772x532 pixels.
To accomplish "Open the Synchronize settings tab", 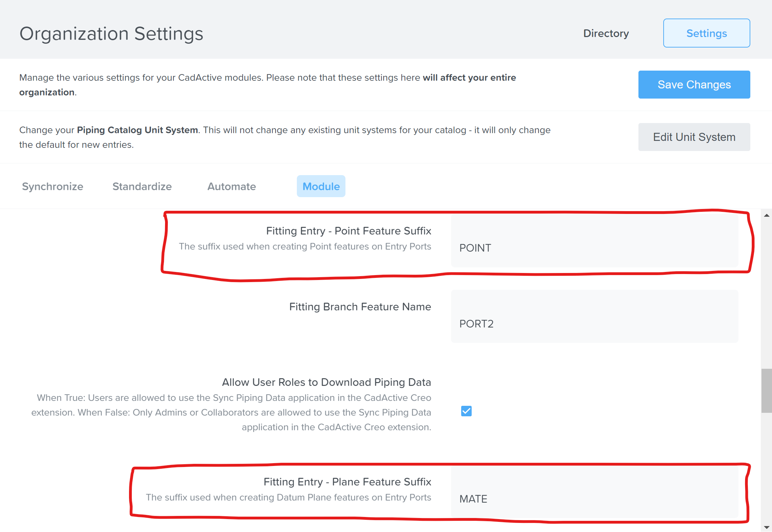I will pos(52,186).
